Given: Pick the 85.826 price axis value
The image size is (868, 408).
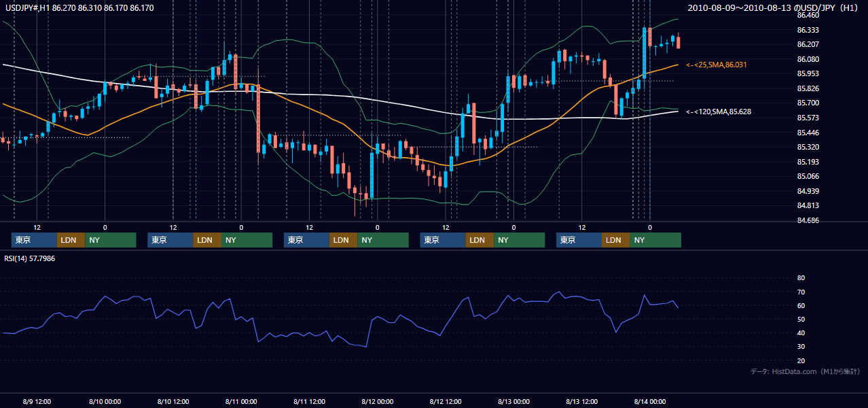Looking at the screenshot, I should coord(808,88).
